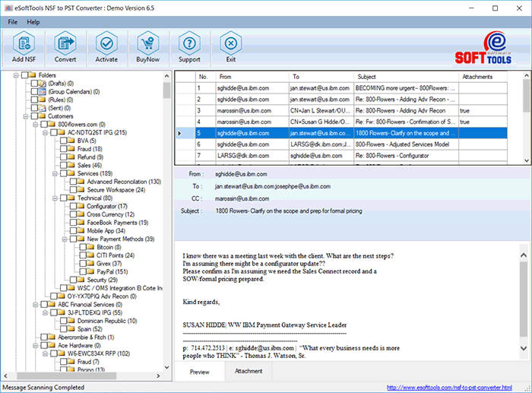Check the Fraud (18) folder checkbox
The width and height of the screenshot is (532, 393).
(x=62, y=149)
